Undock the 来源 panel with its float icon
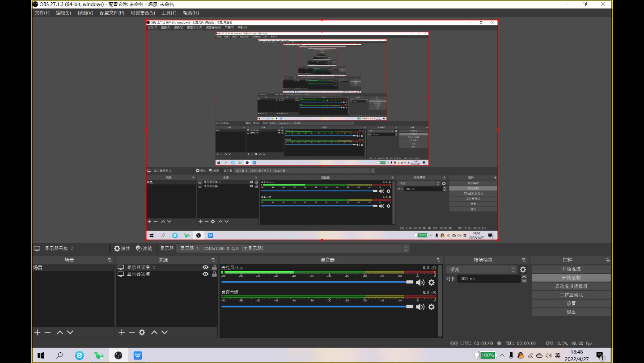The height and width of the screenshot is (363, 644). pyautogui.click(x=213, y=260)
